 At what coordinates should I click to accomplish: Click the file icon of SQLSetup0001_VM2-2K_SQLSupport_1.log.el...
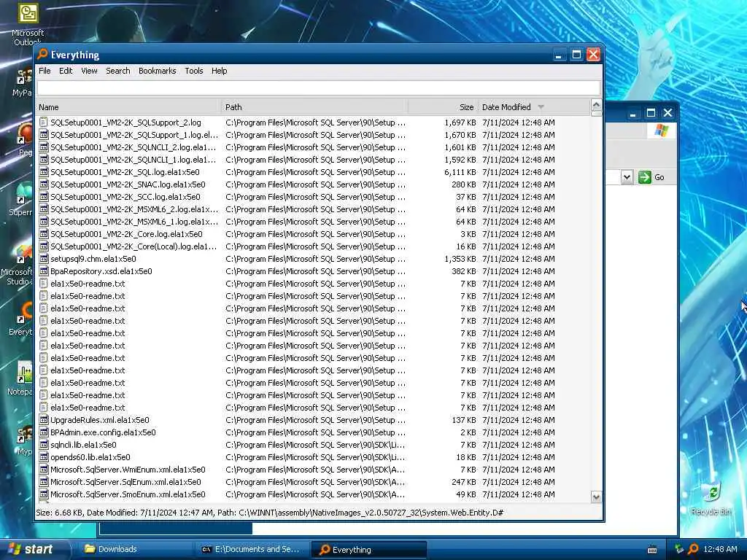44,135
